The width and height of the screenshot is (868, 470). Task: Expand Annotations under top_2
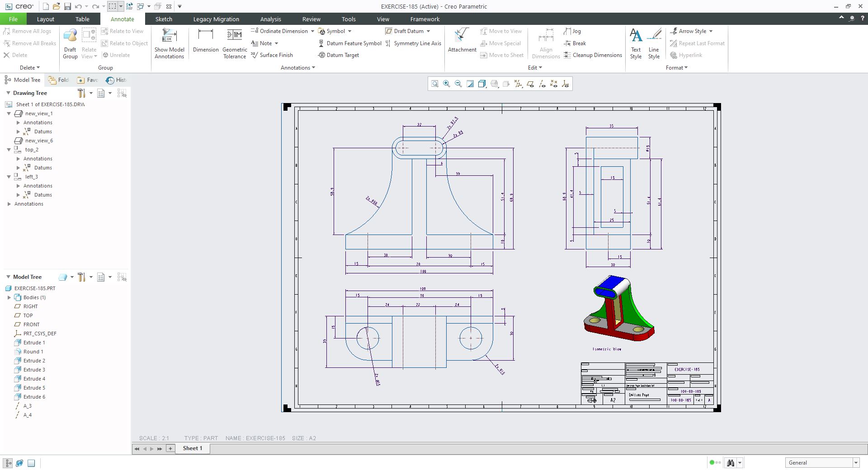pyautogui.click(x=18, y=159)
